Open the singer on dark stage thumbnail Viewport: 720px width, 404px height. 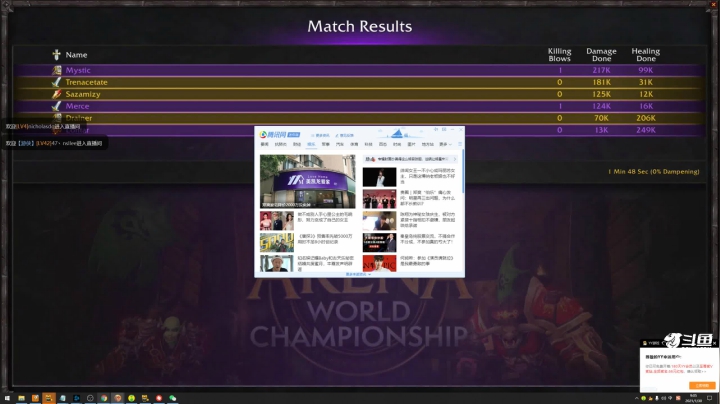point(379,177)
